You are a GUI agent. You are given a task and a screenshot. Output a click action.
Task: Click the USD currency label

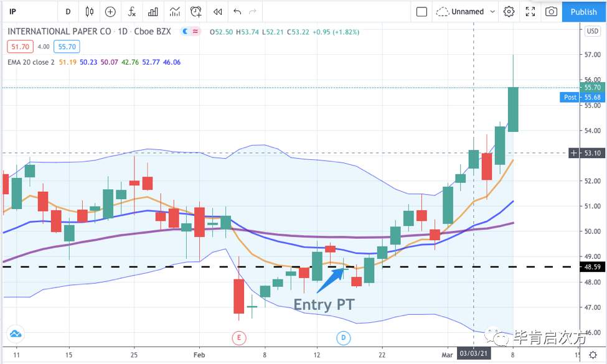pyautogui.click(x=592, y=31)
